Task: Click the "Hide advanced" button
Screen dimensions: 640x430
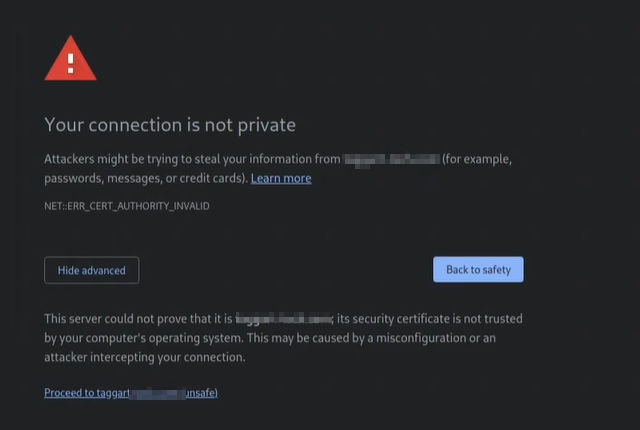Action: click(x=91, y=270)
